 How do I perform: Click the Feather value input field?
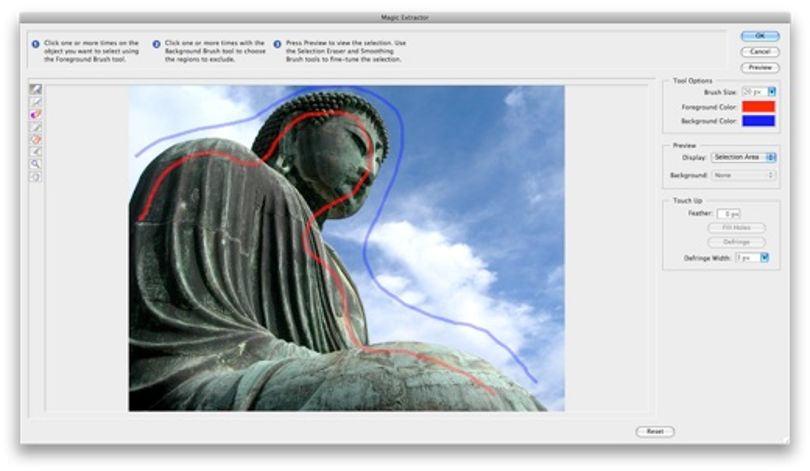point(729,213)
